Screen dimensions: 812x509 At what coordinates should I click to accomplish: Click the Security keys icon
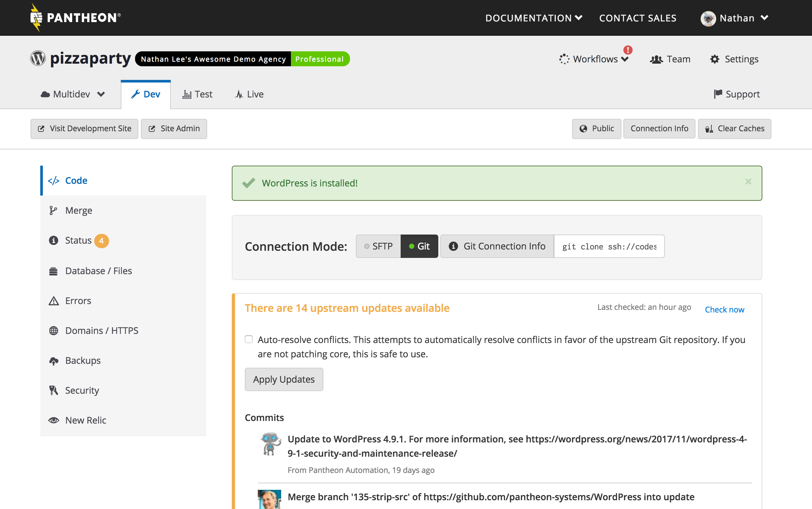(x=54, y=390)
